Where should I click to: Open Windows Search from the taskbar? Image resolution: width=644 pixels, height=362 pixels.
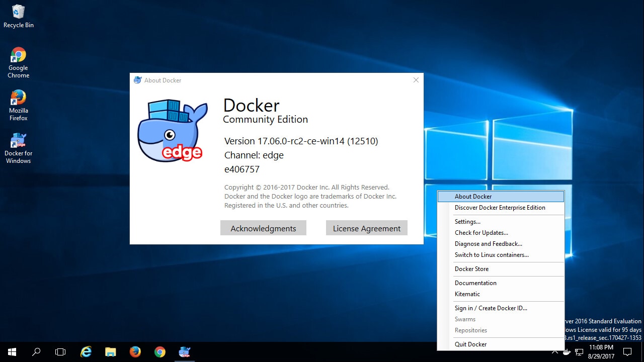(36, 351)
